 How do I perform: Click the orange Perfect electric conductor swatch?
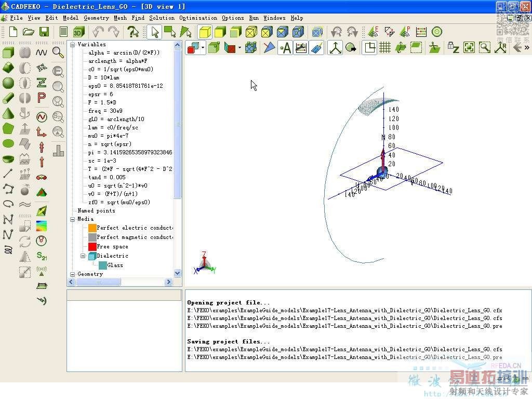[x=92, y=228]
